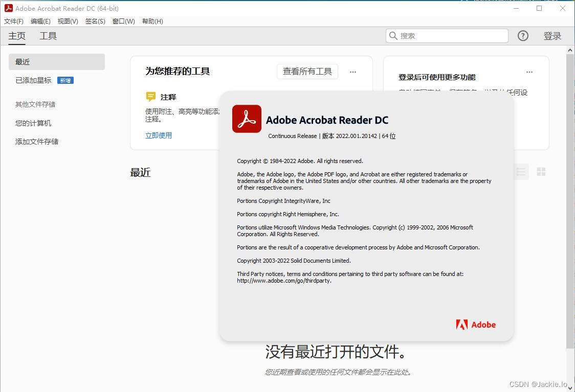Click the 为您推荐的工具 heading
The width and height of the screenshot is (575, 392).
(178, 71)
